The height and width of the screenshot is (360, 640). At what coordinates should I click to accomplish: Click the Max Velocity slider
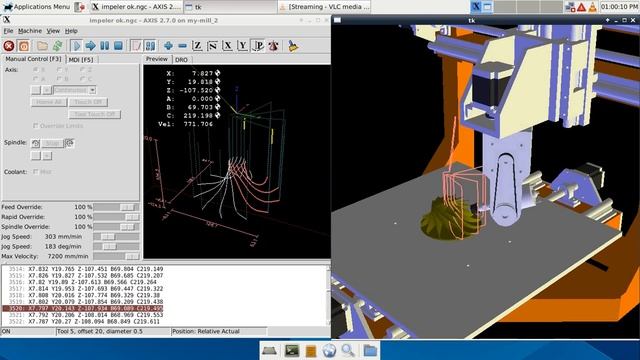click(116, 256)
